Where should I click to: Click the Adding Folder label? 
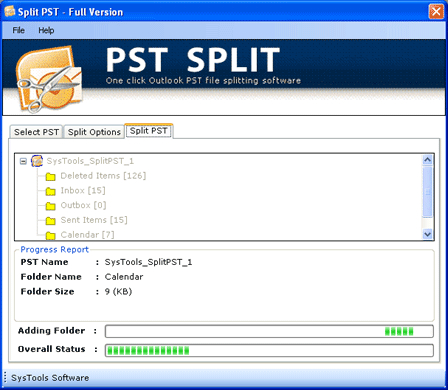click(x=52, y=331)
